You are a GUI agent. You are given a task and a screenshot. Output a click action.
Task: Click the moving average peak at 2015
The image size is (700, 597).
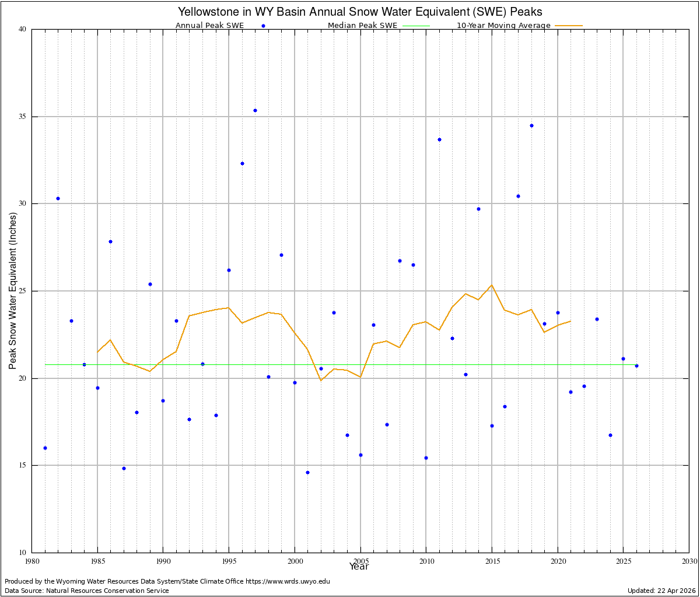click(x=492, y=285)
